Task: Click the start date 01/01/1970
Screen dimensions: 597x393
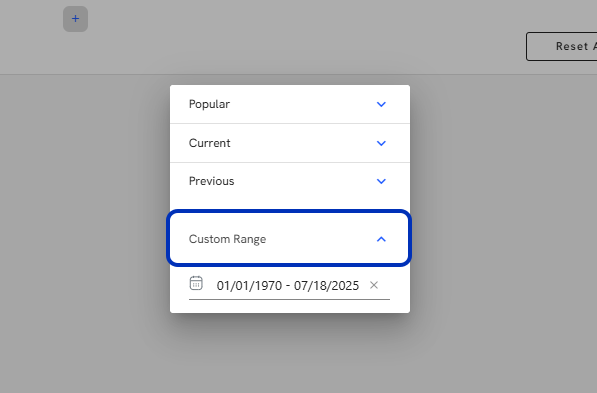Action: pos(249,286)
